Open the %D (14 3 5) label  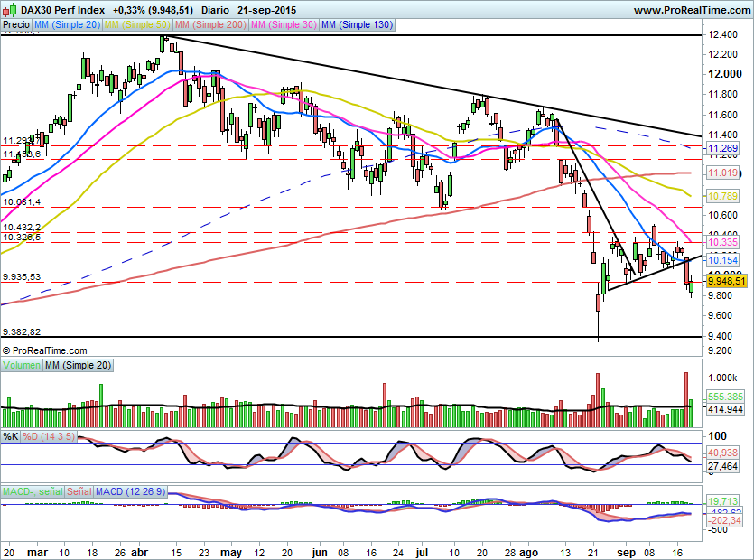[49, 436]
